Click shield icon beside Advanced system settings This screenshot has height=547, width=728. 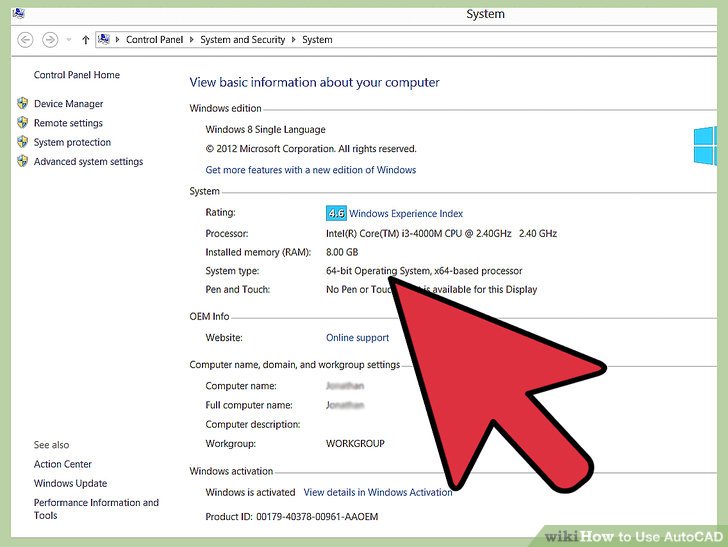[x=22, y=161]
